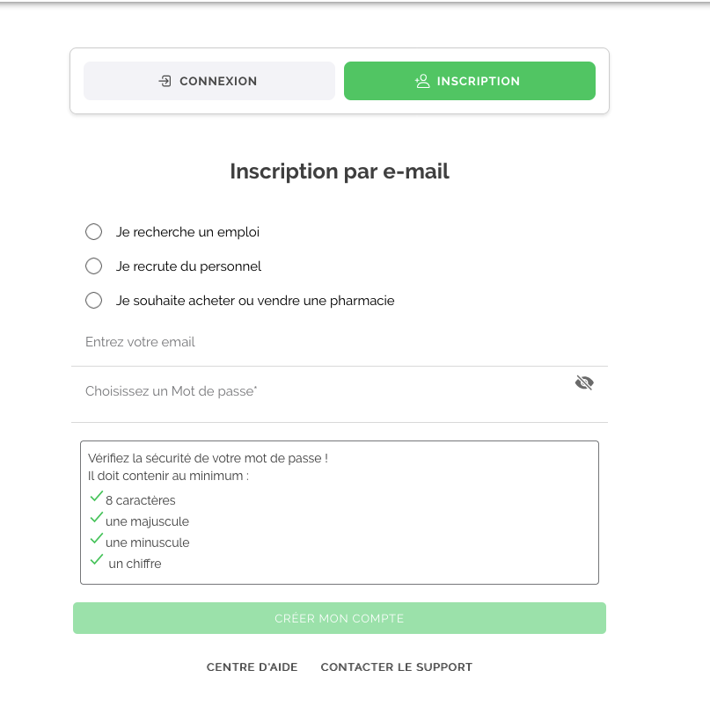Image resolution: width=710 pixels, height=728 pixels.
Task: Click the "Inscription par e-mail" heading
Action: [x=340, y=171]
